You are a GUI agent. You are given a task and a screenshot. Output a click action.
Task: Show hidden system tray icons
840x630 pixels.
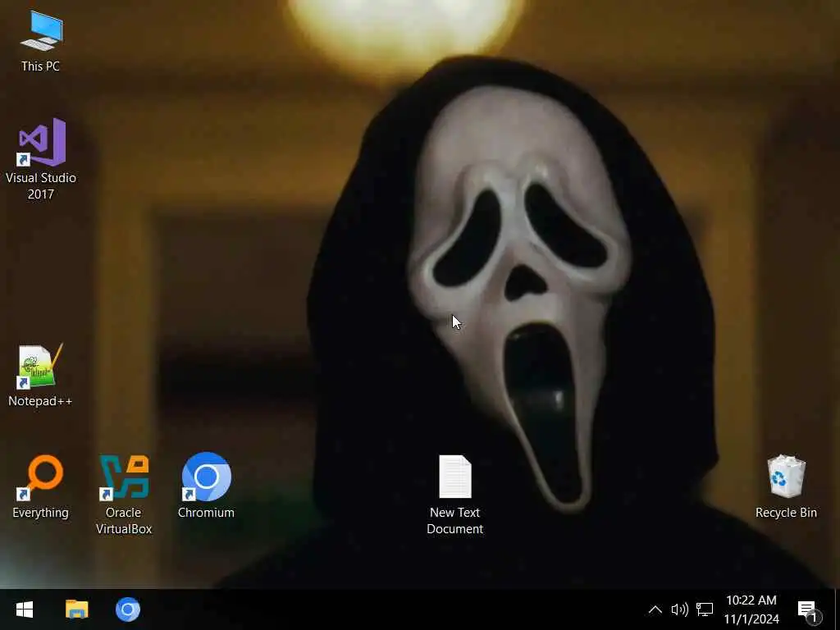click(x=655, y=609)
